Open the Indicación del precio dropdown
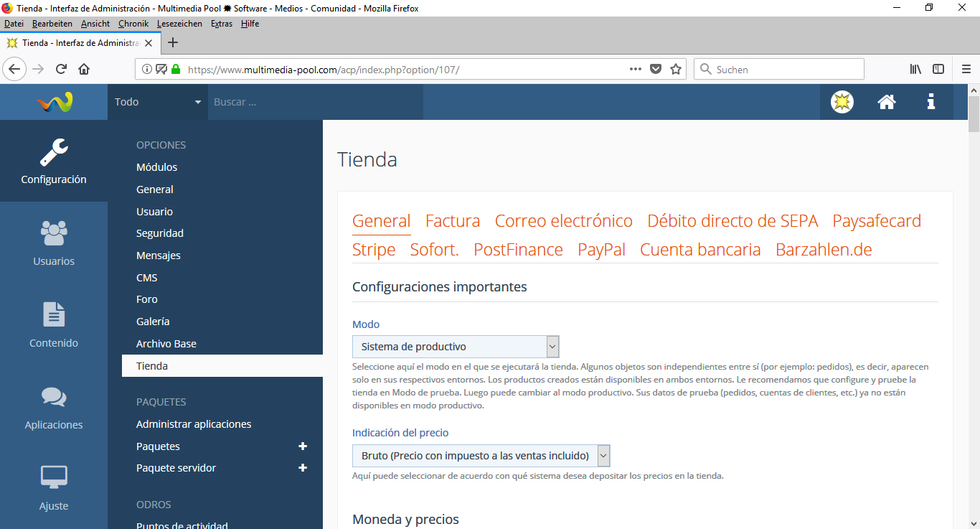980x529 pixels. [x=481, y=456]
